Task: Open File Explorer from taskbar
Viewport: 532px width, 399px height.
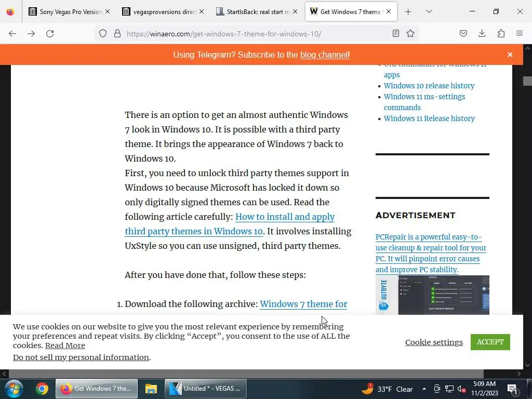Action: pos(151,389)
